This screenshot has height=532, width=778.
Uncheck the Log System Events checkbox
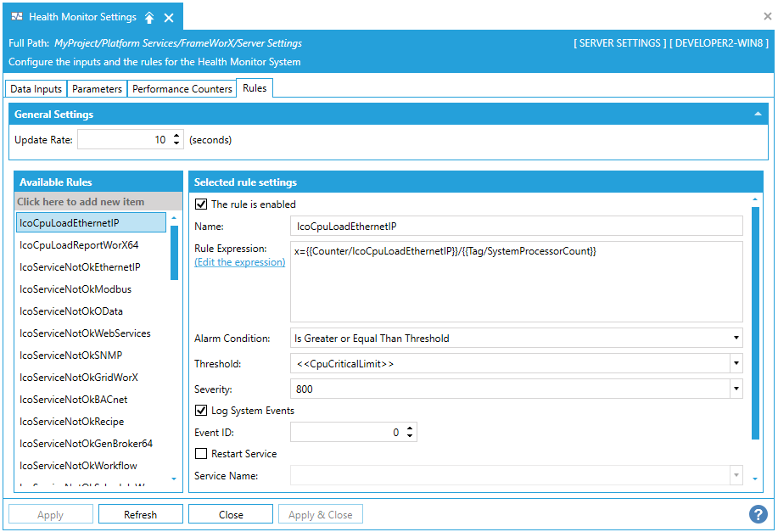coord(201,411)
